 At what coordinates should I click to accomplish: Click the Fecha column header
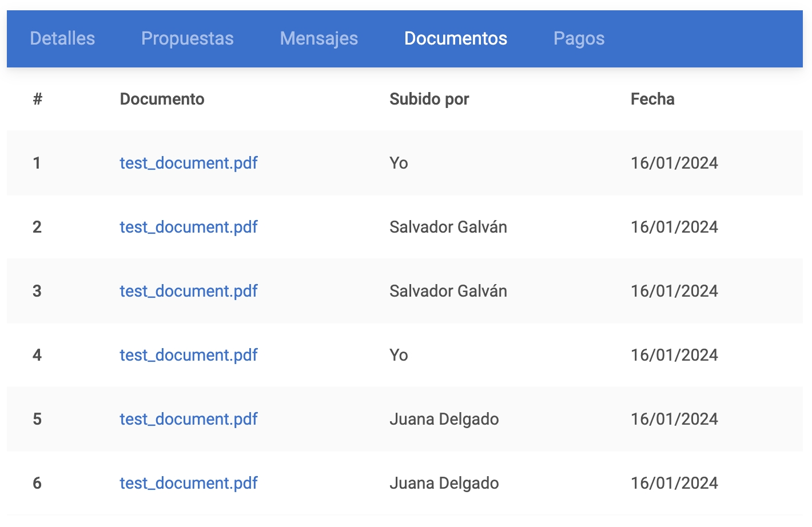[x=652, y=99]
